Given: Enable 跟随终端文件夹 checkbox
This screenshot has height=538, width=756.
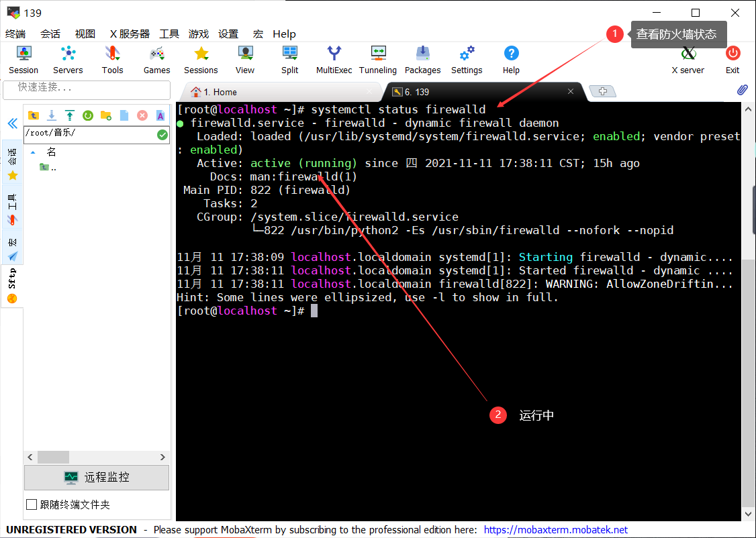Looking at the screenshot, I should point(30,504).
